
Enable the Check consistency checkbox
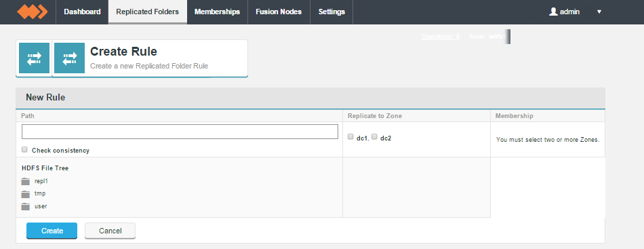tap(24, 149)
